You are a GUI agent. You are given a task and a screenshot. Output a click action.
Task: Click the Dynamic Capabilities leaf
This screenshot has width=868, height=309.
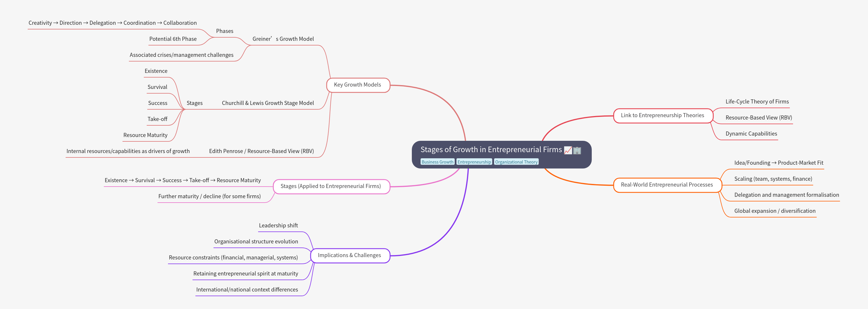[751, 134]
